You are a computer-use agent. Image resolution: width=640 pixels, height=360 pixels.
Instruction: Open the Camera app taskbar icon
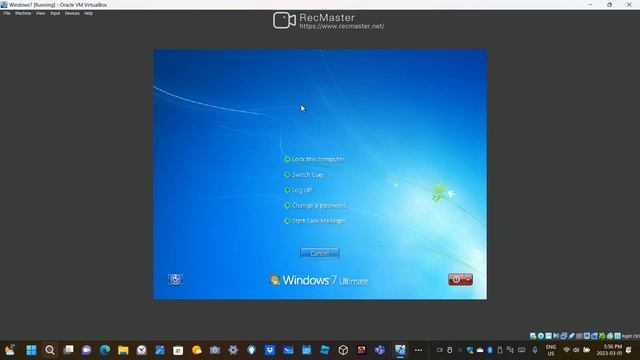(x=215, y=350)
